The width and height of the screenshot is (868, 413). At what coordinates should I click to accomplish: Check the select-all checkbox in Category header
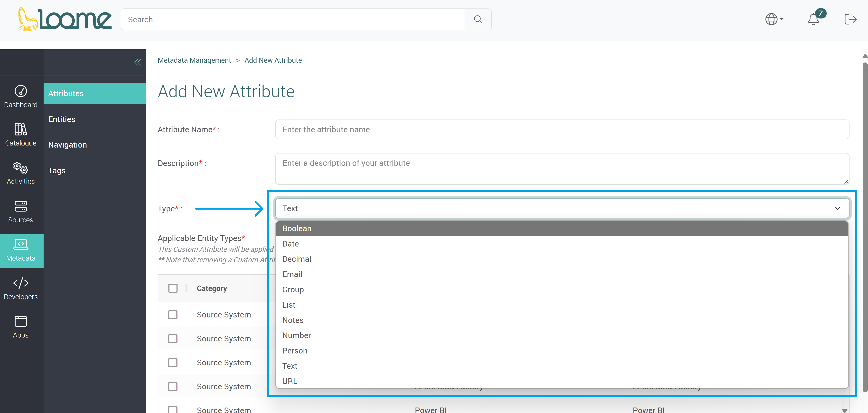(x=173, y=288)
